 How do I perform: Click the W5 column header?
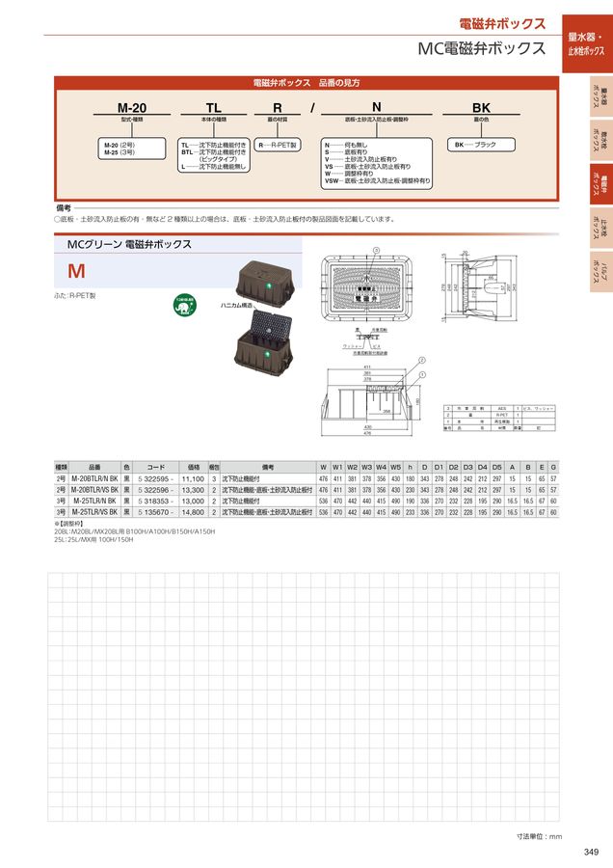(x=395, y=467)
